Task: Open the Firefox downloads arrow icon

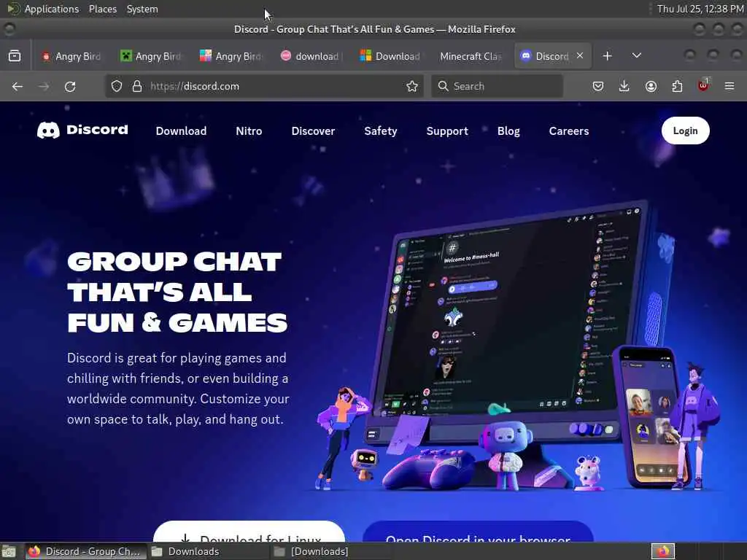Action: pos(624,86)
